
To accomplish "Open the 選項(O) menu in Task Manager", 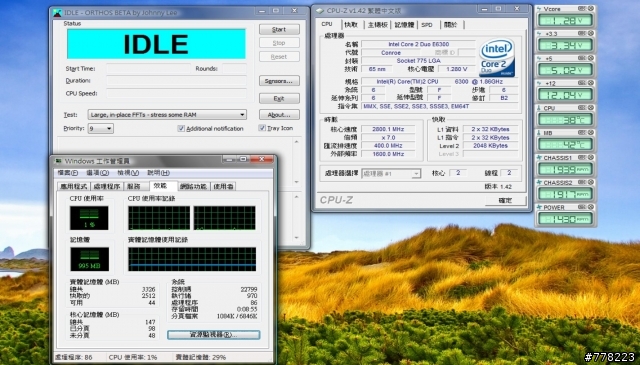I will (98, 173).
